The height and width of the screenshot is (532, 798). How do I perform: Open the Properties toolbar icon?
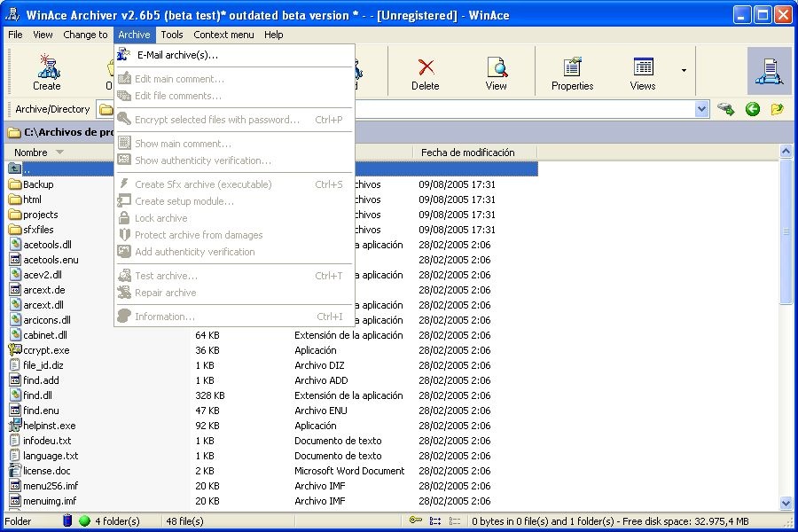tap(572, 72)
